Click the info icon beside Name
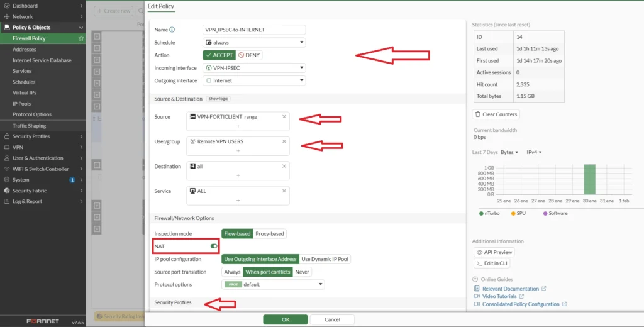The height and width of the screenshot is (327, 644). coord(172,30)
